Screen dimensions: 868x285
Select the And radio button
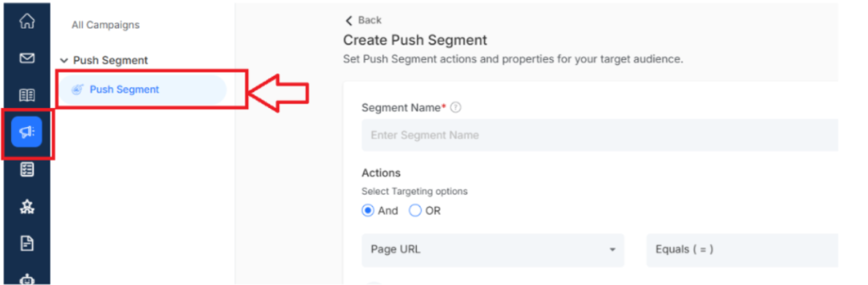coord(368,210)
